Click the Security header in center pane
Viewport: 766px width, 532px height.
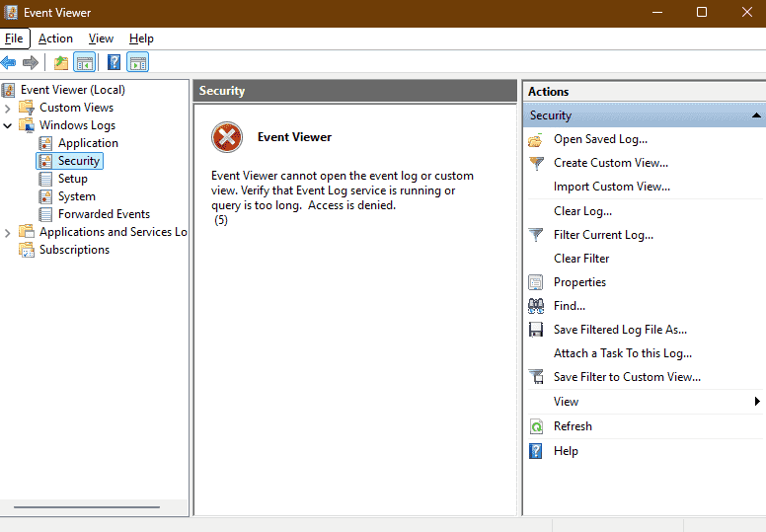(x=354, y=91)
